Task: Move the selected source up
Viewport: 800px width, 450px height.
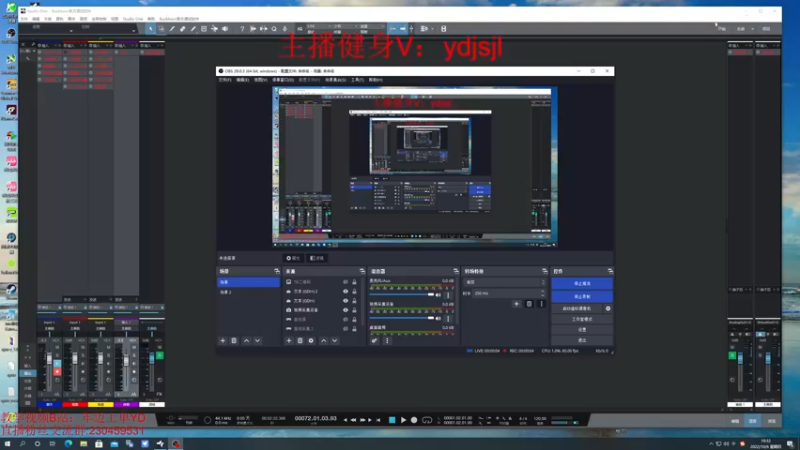Action: pos(323,340)
